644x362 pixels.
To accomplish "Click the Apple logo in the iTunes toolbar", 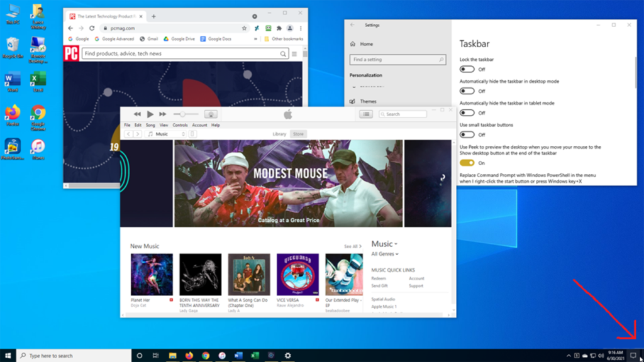I will point(287,114).
